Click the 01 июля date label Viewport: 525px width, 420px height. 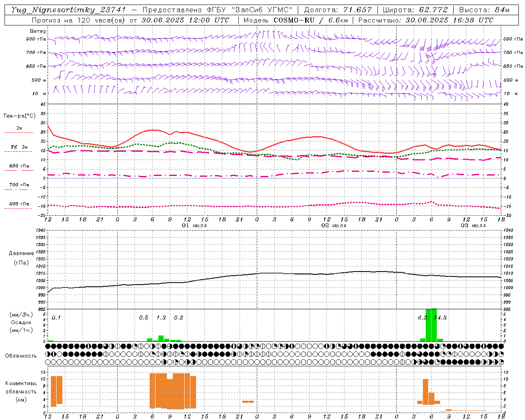[194, 226]
